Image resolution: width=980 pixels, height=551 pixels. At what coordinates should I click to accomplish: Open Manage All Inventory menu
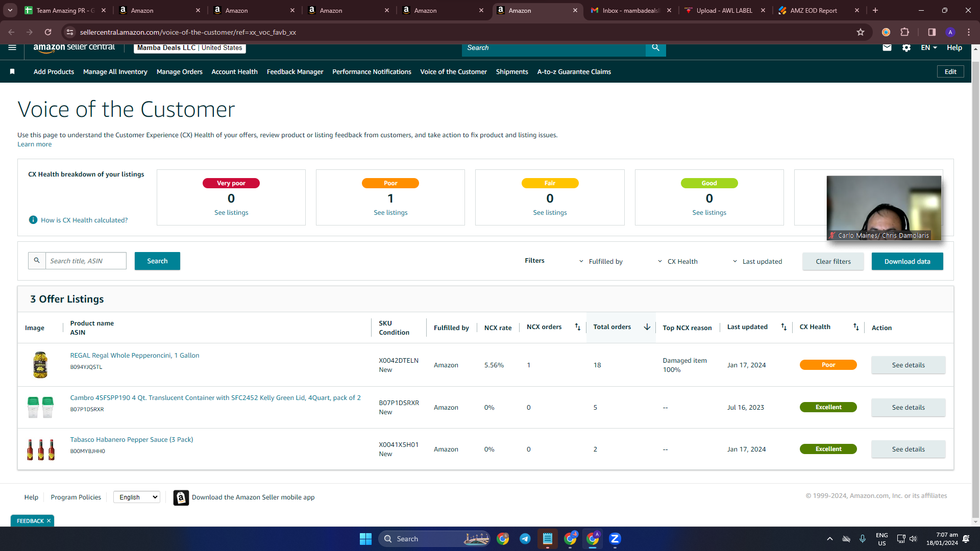tap(115, 72)
